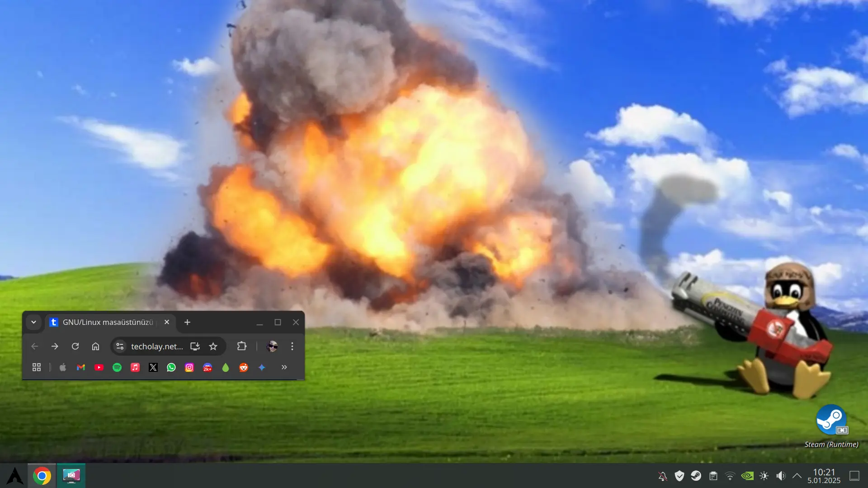
Task: Close the Chrome window
Action: [296, 322]
